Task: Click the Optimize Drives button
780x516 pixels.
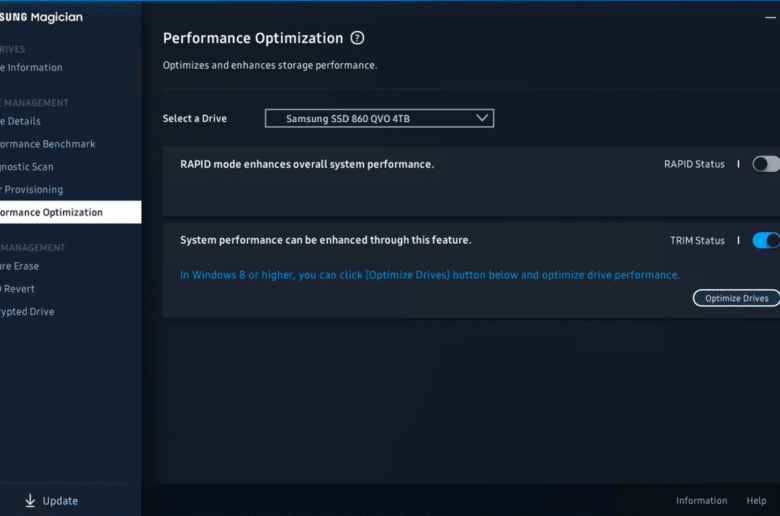Action: click(x=737, y=298)
